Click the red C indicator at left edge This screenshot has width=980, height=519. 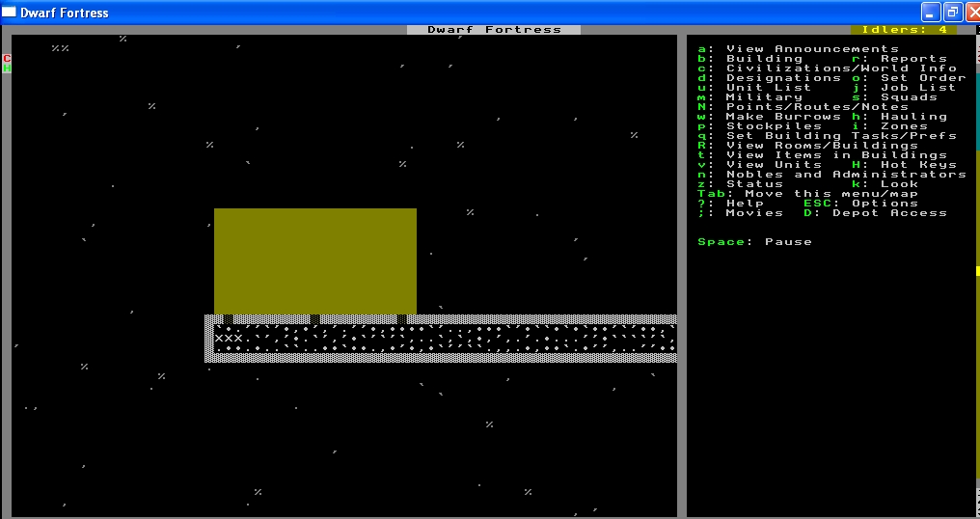click(7, 59)
